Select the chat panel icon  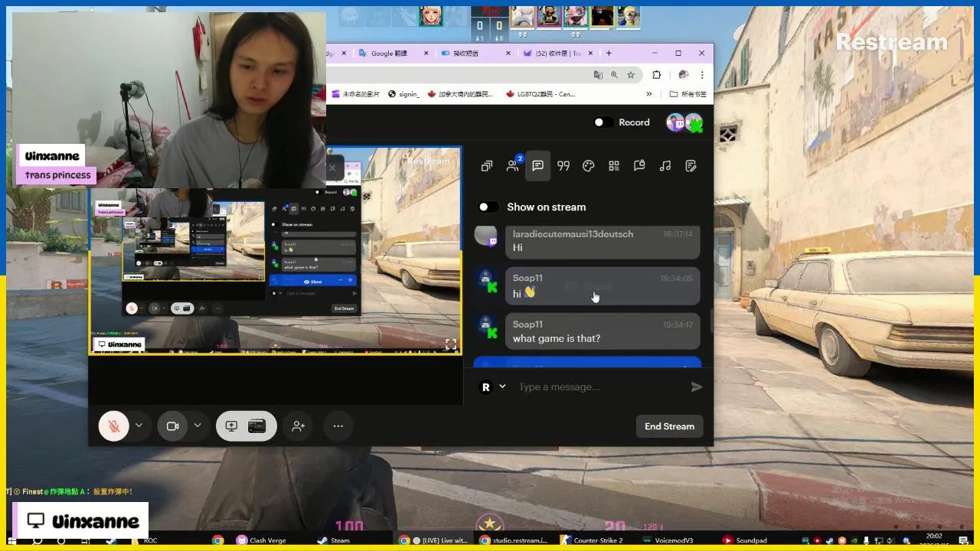coord(537,166)
